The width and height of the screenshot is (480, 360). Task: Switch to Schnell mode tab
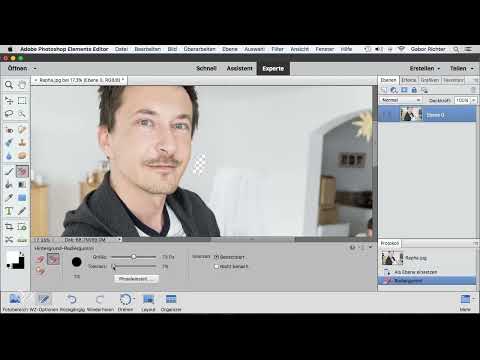tap(206, 68)
